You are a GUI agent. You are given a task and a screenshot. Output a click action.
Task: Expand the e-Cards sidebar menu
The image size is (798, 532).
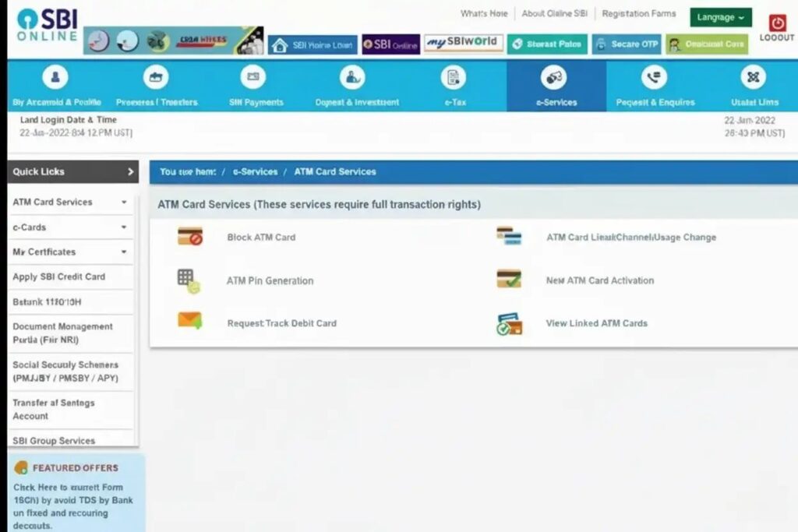point(124,227)
